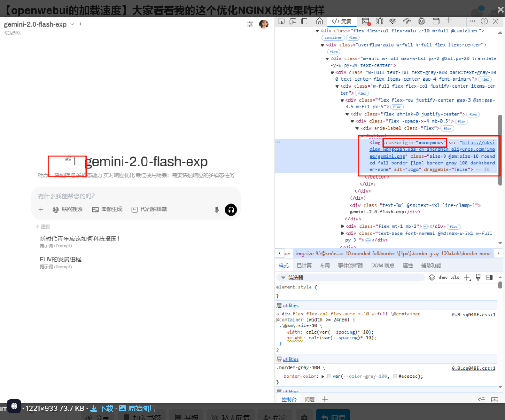Screen dimensions: 505x420
Task: Click the DevTools help question mark
Action: coord(484,21)
